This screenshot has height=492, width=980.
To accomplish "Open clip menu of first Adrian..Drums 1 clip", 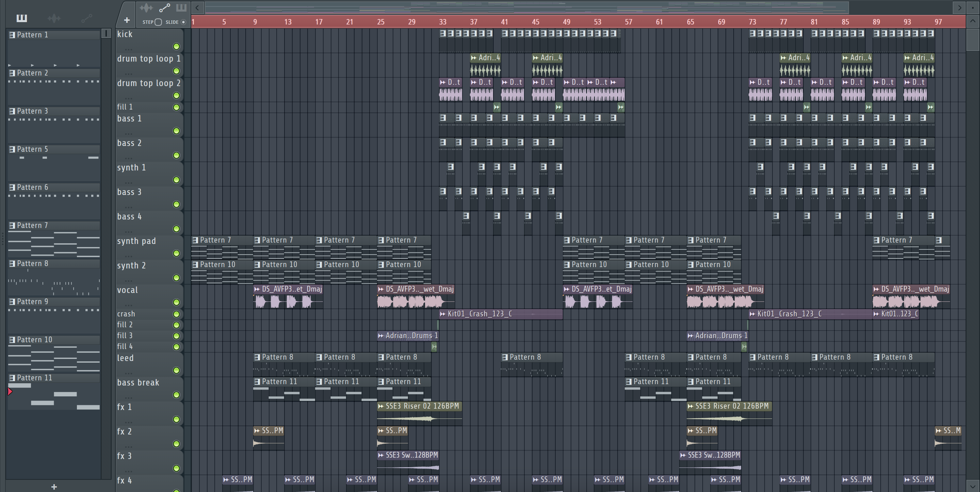I will click(381, 336).
